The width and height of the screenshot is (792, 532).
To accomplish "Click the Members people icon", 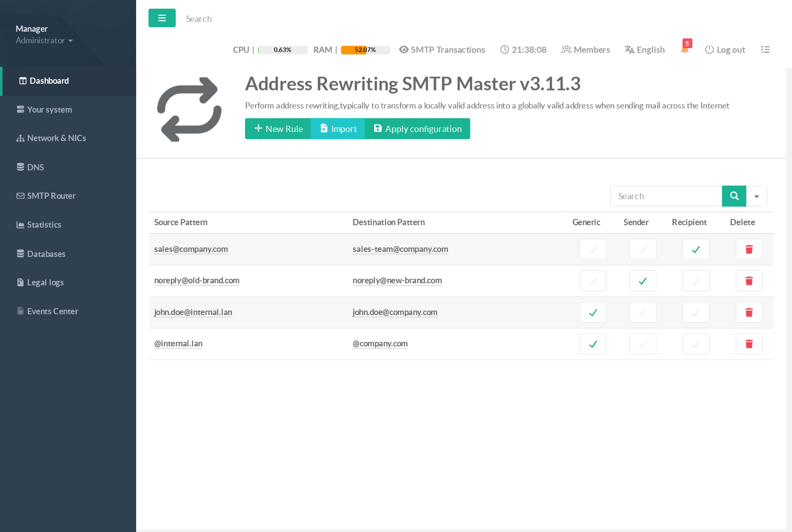I will coord(566,49).
